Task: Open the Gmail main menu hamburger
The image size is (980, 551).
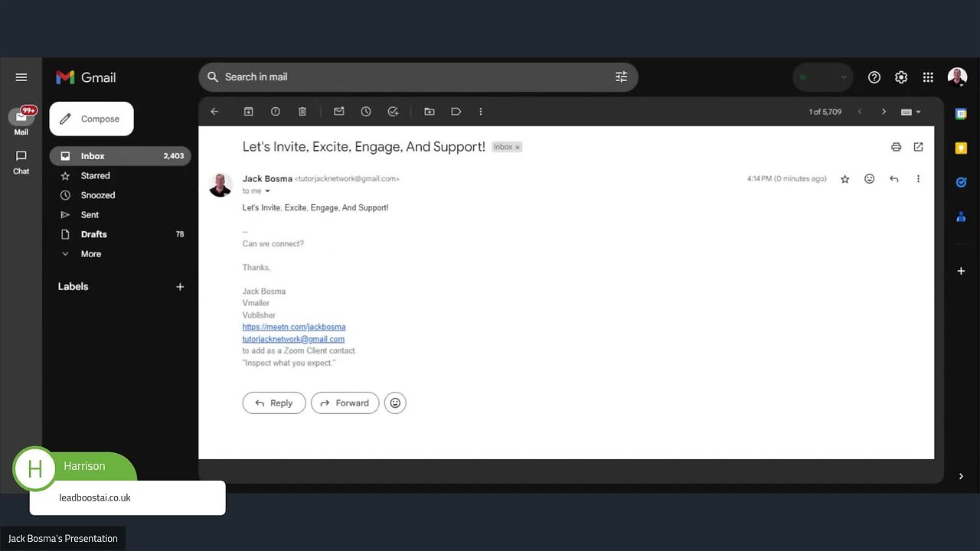Action: tap(21, 77)
